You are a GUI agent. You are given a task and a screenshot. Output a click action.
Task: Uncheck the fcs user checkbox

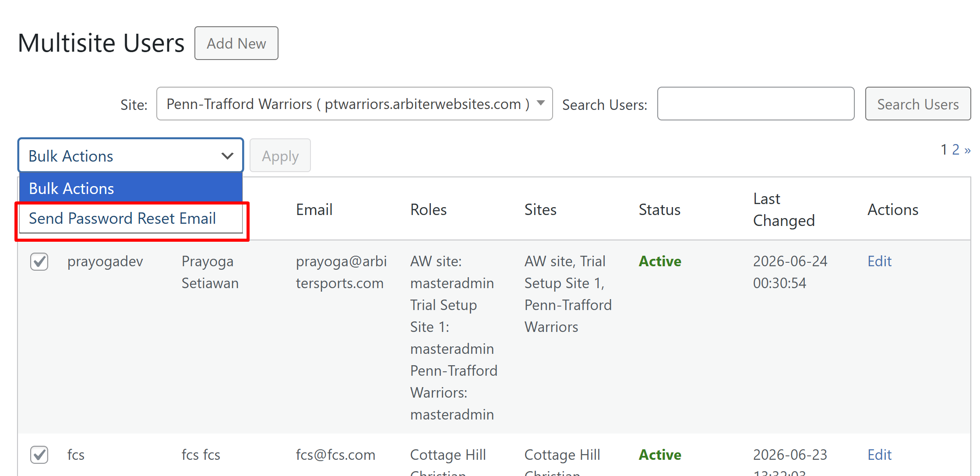click(x=39, y=455)
